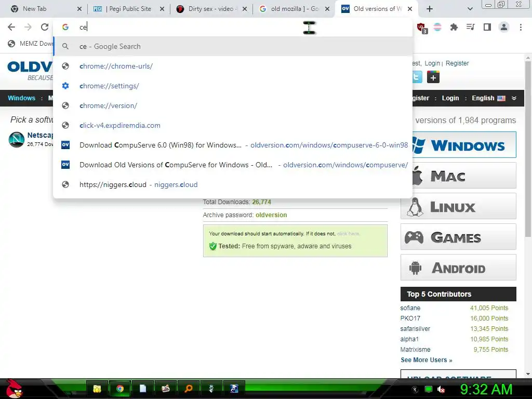Click the 'click here' download link

[x=348, y=234]
